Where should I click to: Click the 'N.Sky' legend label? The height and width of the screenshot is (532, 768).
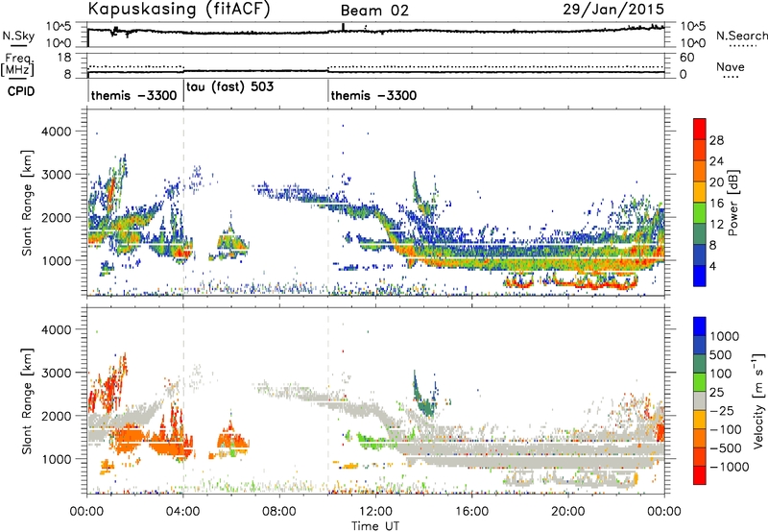18,36
